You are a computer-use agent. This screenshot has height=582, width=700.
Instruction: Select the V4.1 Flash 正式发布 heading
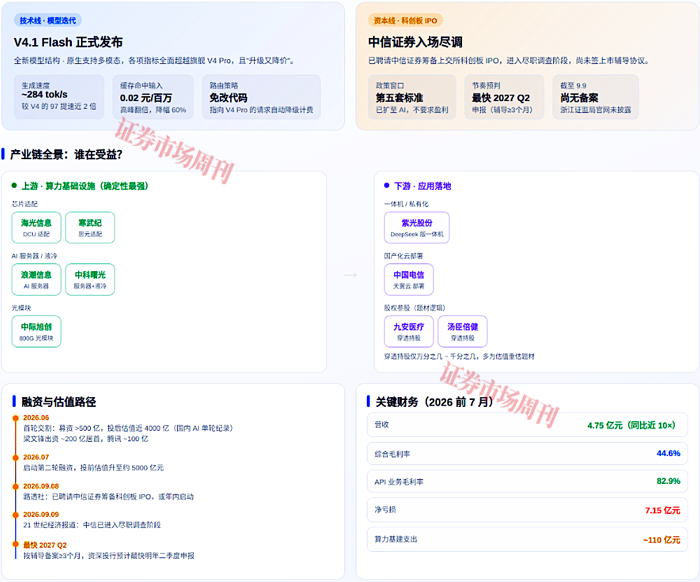[68, 42]
